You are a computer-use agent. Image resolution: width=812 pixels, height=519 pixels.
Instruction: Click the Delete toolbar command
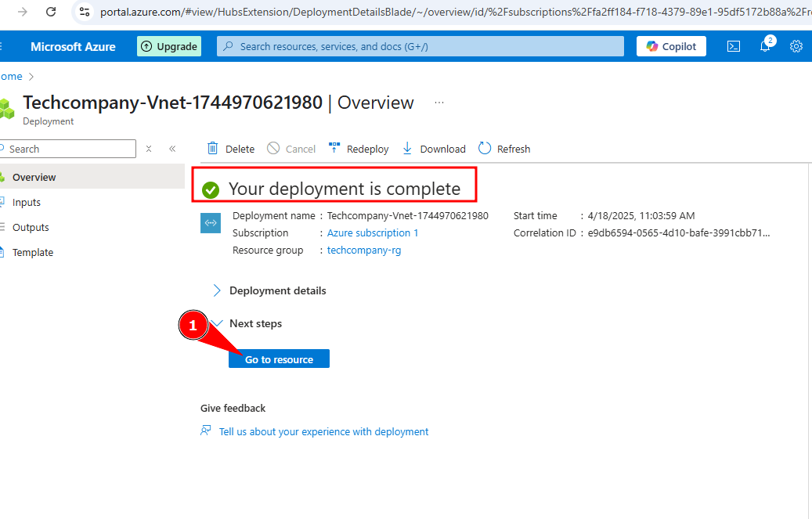[x=231, y=149]
